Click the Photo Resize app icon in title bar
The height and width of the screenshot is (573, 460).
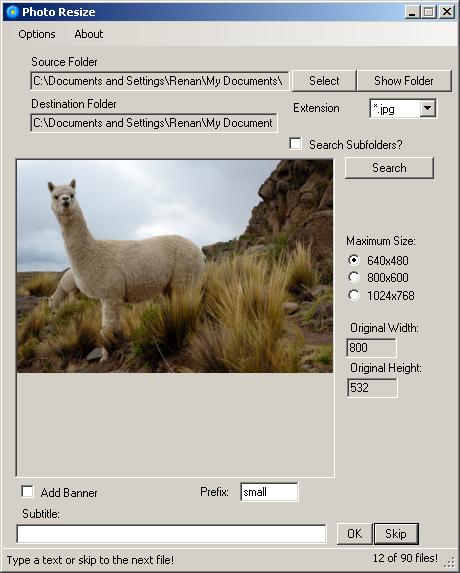[x=12, y=12]
